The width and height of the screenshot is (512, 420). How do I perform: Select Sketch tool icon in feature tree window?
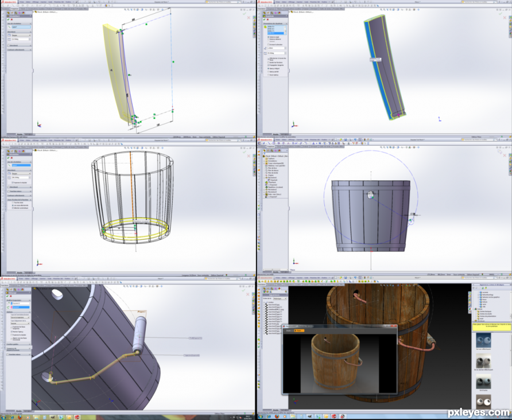(259, 143)
